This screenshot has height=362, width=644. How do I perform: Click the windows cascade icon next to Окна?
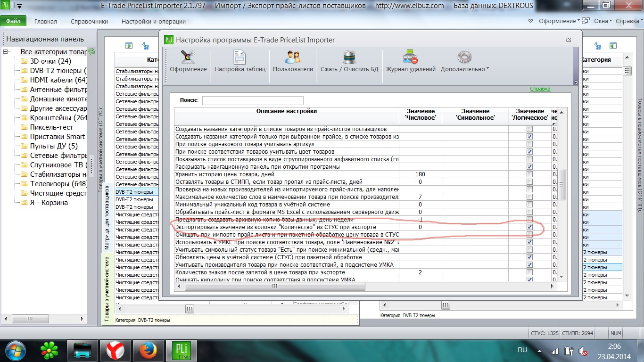tap(586, 21)
